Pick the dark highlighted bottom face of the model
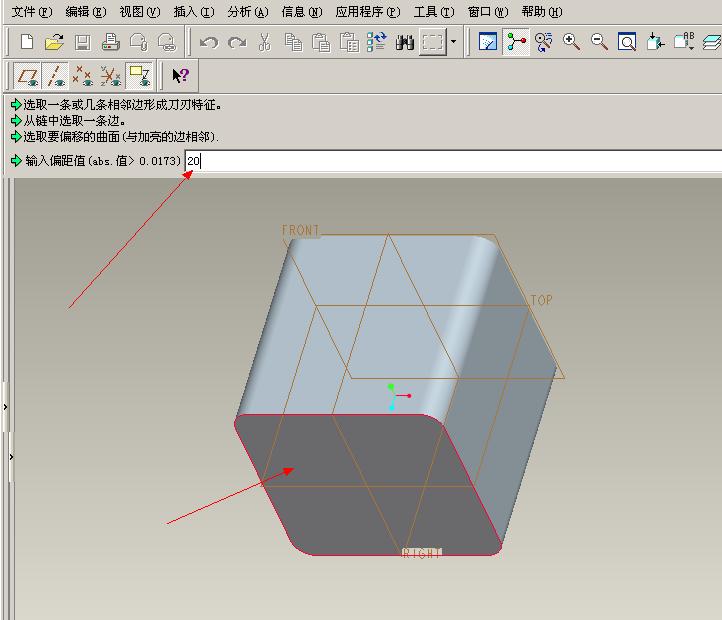This screenshot has height=620, width=722. [x=368, y=485]
